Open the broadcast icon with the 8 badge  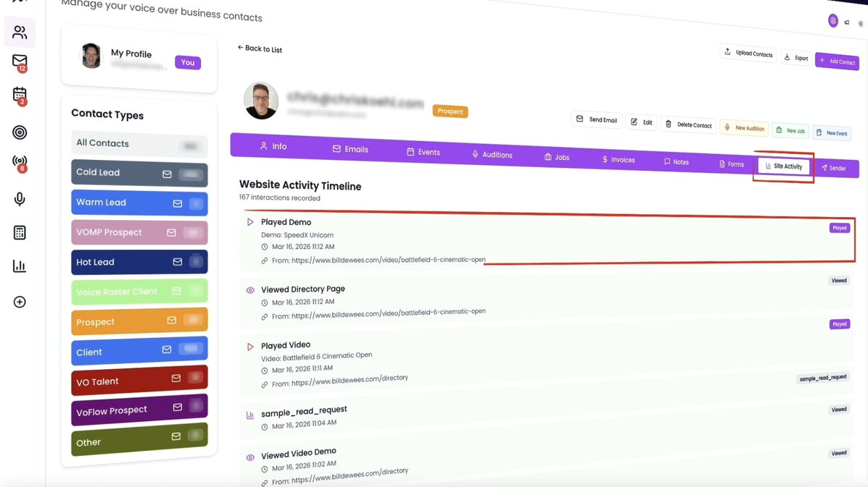20,164
